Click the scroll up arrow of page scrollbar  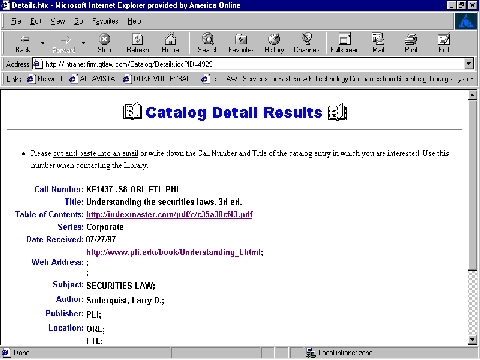(472, 96)
